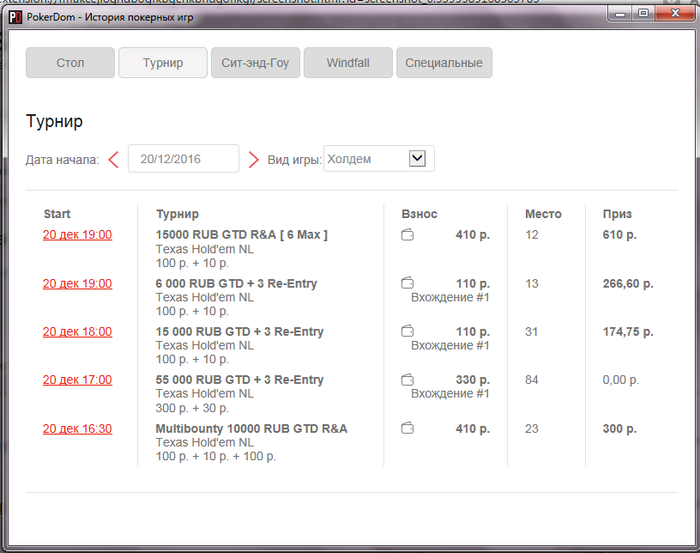700x553 pixels.
Task: Select tournament name Multibounty 10000 RUB GTD R&A
Action: click(251, 428)
